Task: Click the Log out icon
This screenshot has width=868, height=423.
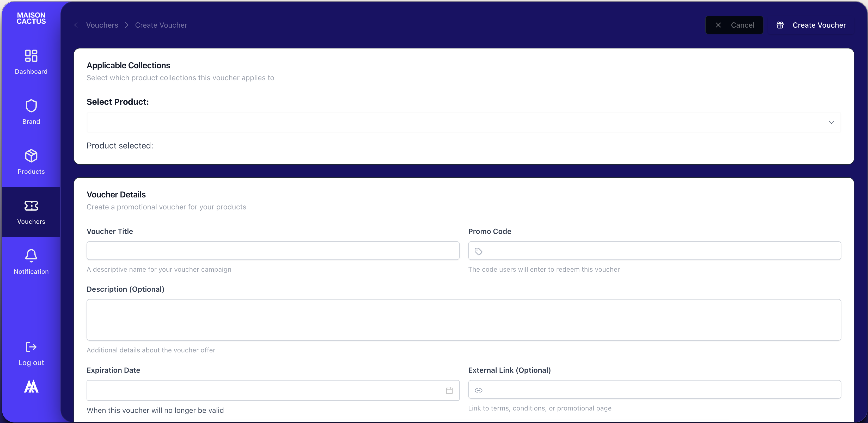Action: pyautogui.click(x=31, y=347)
